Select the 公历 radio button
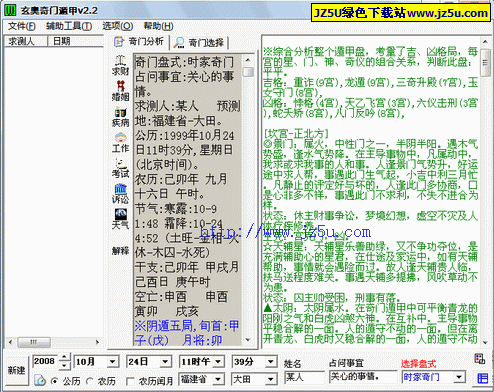The height and width of the screenshot is (392, 494). (x=55, y=381)
